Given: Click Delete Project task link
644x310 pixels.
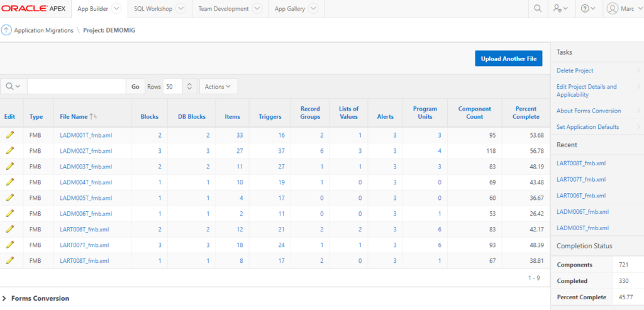Looking at the screenshot, I should pos(575,70).
